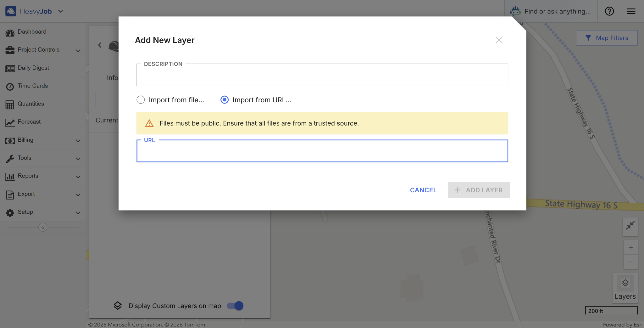Screen dimensions: 644x328
Task: Open Dashboard from the sidebar
Action: pyautogui.click(x=43, y=32)
